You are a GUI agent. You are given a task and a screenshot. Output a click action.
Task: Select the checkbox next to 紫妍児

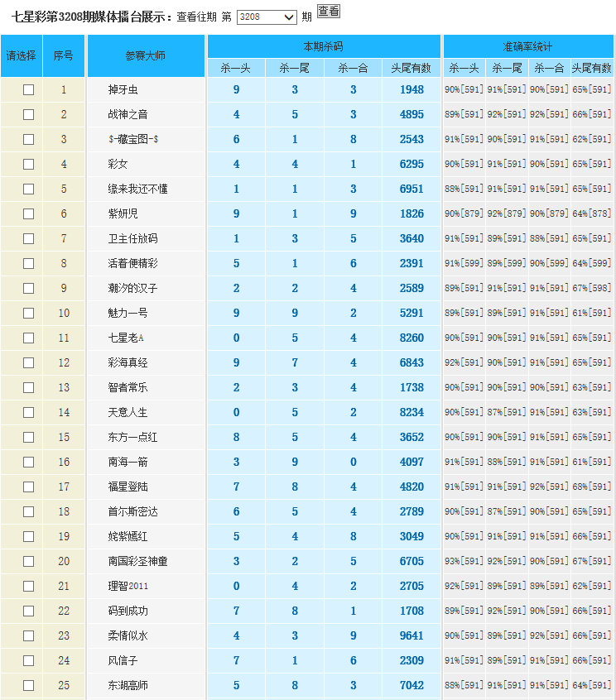(x=28, y=214)
